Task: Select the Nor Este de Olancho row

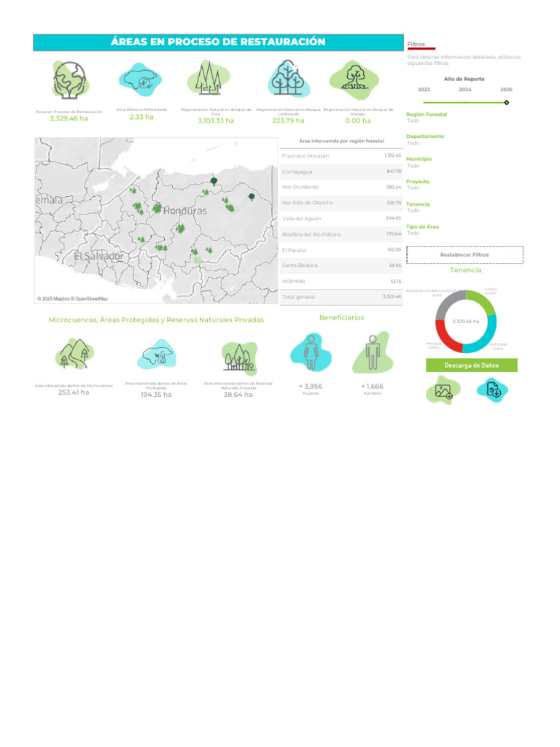Action: point(341,203)
